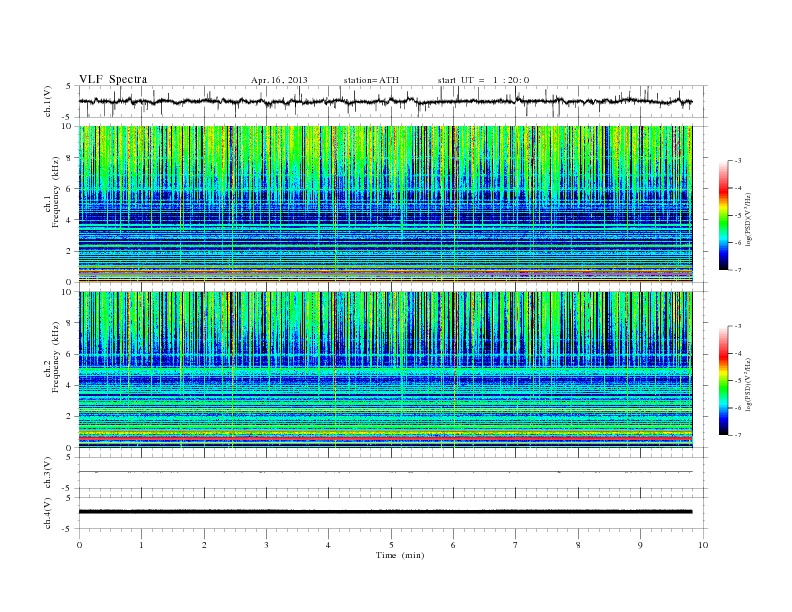Click the ch.1 colorbar '-3' tick label
This screenshot has height=612, width=792.
click(x=738, y=161)
